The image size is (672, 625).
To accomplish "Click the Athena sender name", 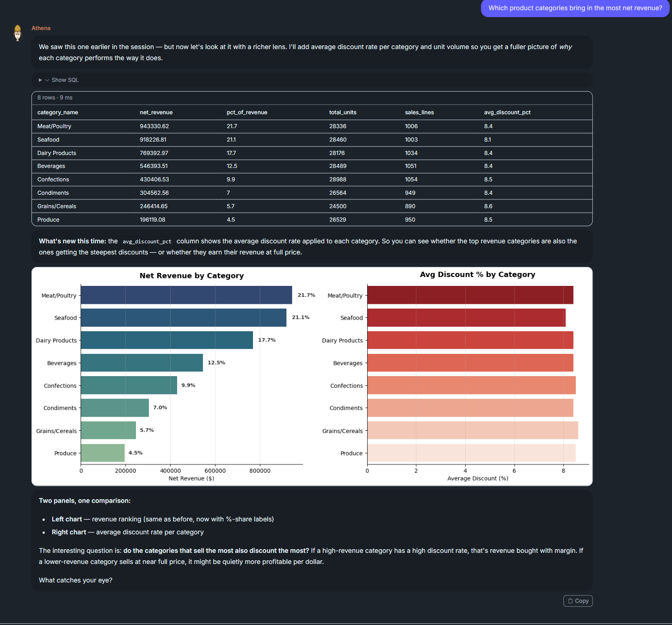I will click(x=41, y=28).
